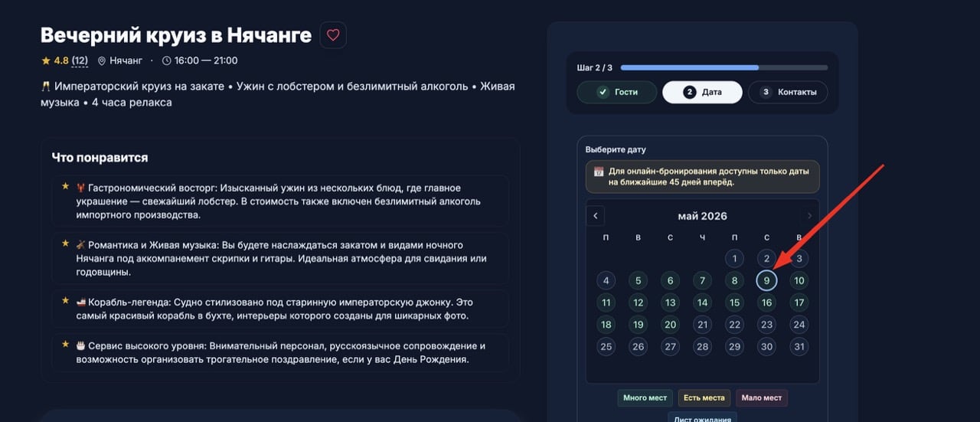Select May 27 in calendar
The image size is (980, 422).
[670, 347]
